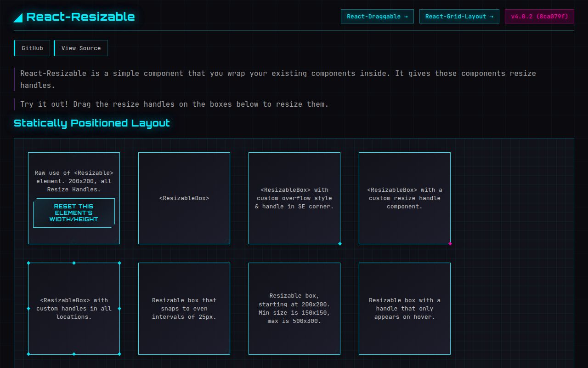
Task: Click the north-west handle of custom handles box
Action: [28, 263]
